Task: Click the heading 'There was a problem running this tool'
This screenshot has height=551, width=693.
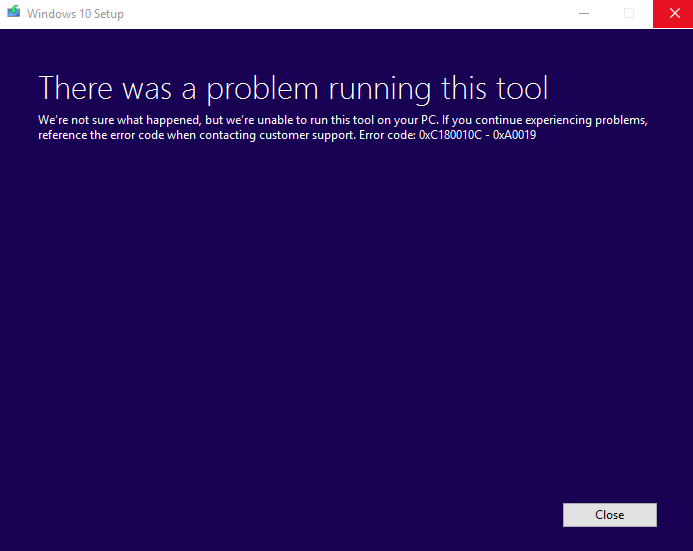Action: coord(293,88)
